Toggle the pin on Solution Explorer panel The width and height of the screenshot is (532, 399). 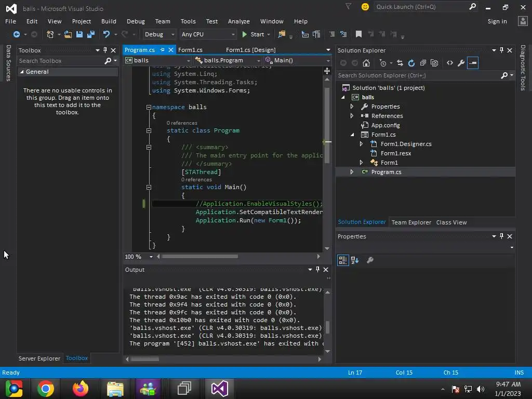pyautogui.click(x=501, y=50)
